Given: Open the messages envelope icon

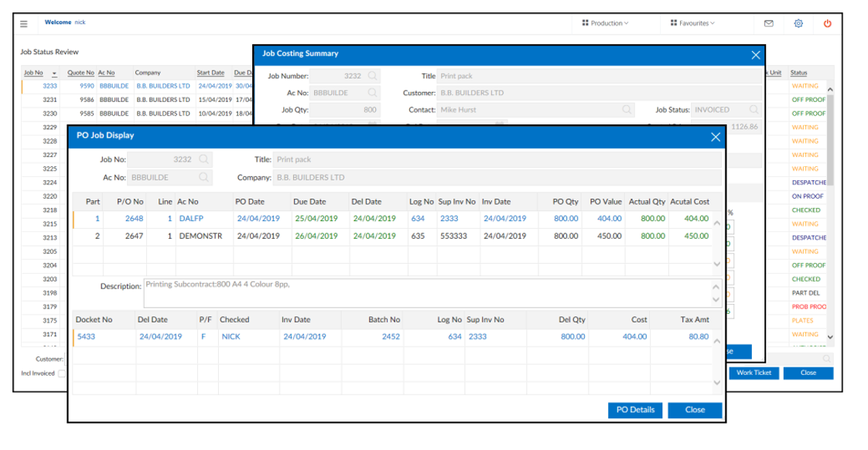Looking at the screenshot, I should point(769,23).
